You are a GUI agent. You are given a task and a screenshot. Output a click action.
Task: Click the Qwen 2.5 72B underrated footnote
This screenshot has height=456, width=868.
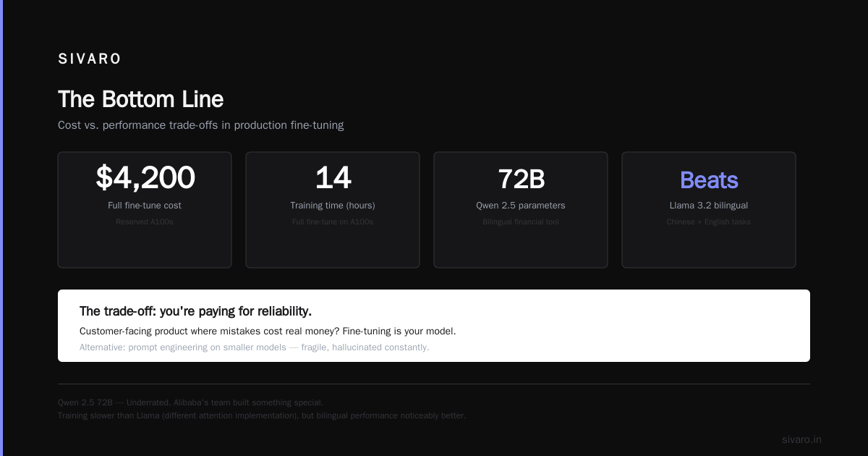coord(190,402)
